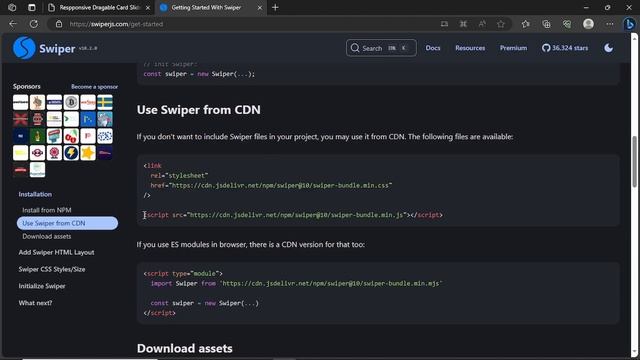
Task: Close the Responsive Dragable Card Slider tab
Action: 148,8
